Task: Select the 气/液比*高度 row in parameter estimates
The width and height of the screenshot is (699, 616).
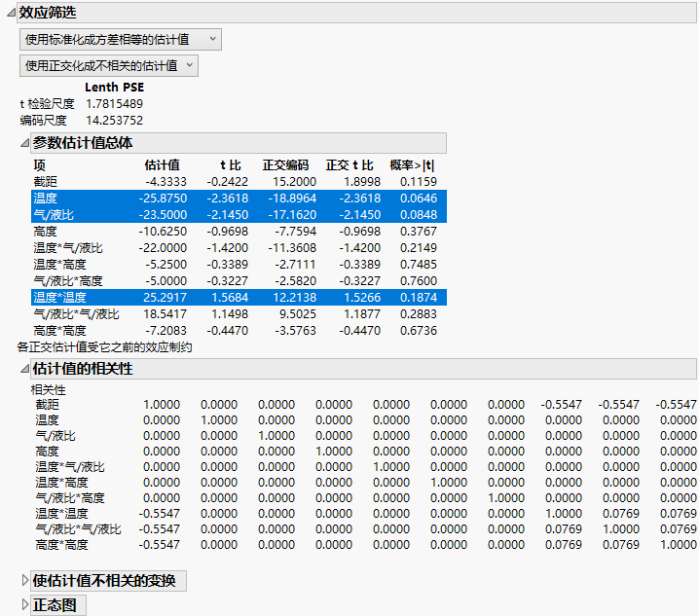Action: point(239,280)
